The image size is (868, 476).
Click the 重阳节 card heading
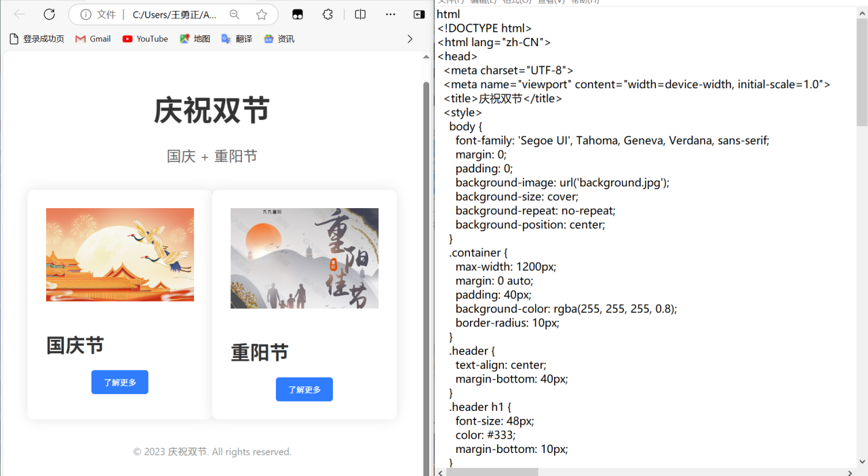coord(260,352)
